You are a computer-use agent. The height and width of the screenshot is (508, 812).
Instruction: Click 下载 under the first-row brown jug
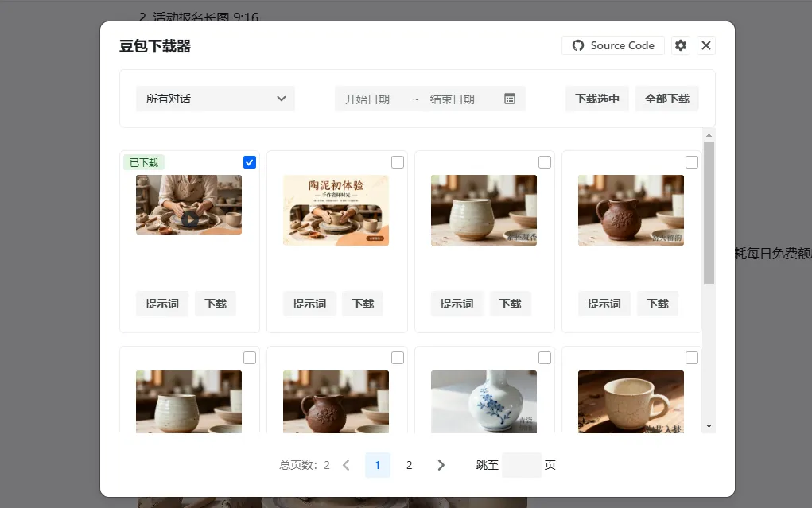[x=658, y=304]
